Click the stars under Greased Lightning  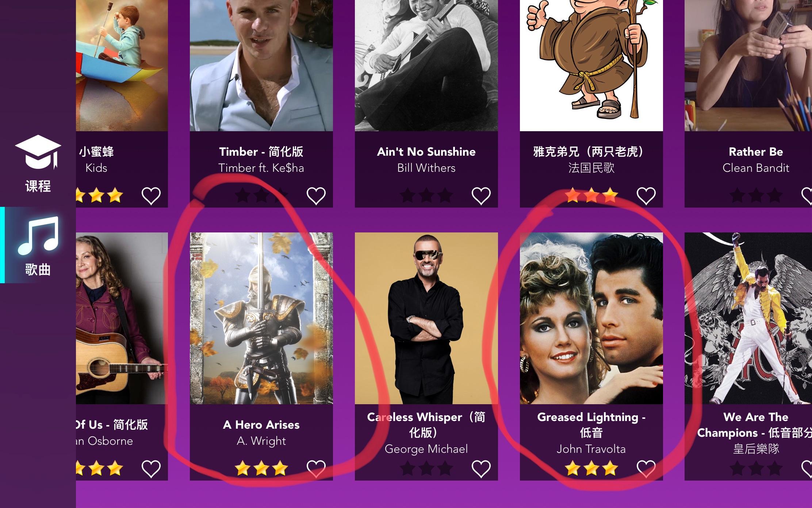(591, 468)
